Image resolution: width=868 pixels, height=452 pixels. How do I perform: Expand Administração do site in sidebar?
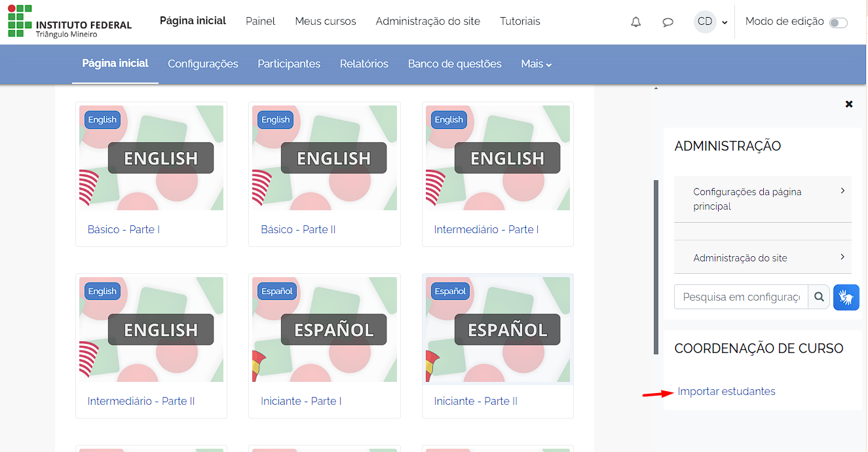pyautogui.click(x=763, y=257)
